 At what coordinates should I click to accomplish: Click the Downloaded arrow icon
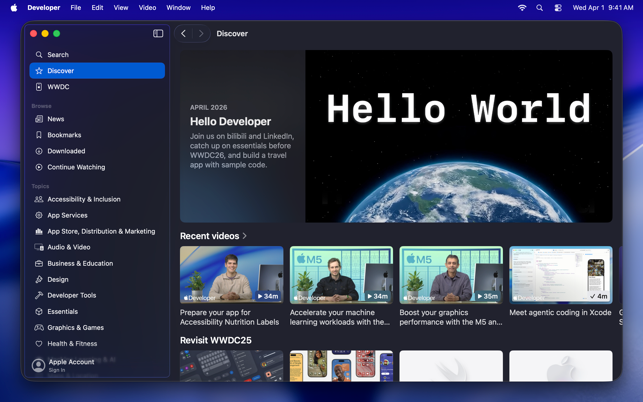coord(39,151)
